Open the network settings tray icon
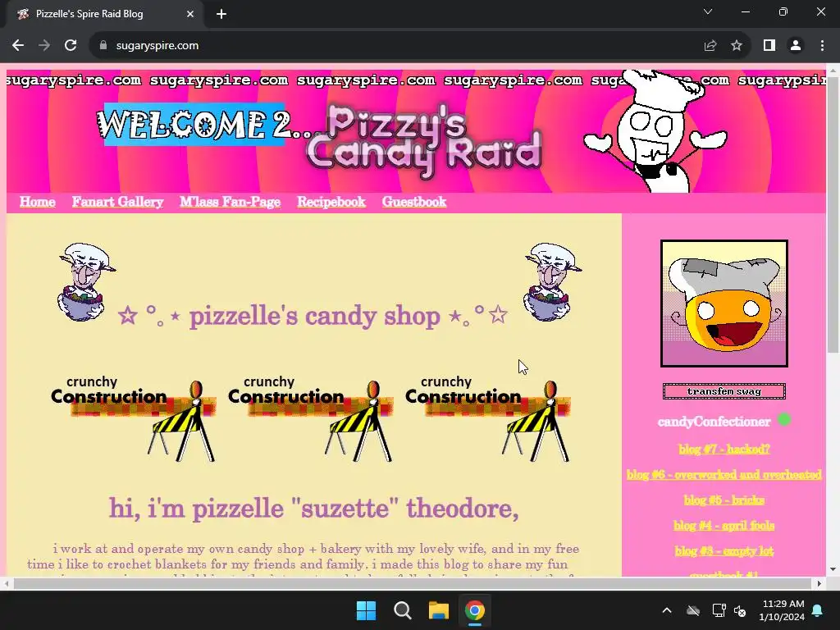840x630 pixels. [719, 610]
